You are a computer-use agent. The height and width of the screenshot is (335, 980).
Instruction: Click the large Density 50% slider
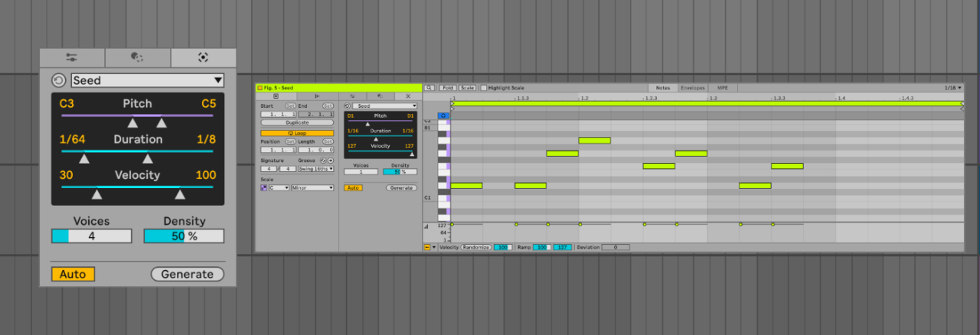point(184,236)
